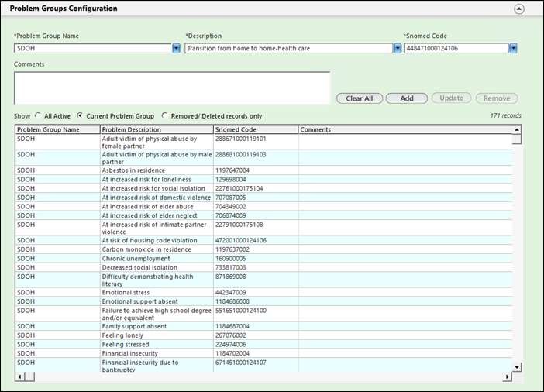Image resolution: width=544 pixels, height=392 pixels.
Task: Select row Adult victim of physical abuse by female partner
Action: pos(263,143)
